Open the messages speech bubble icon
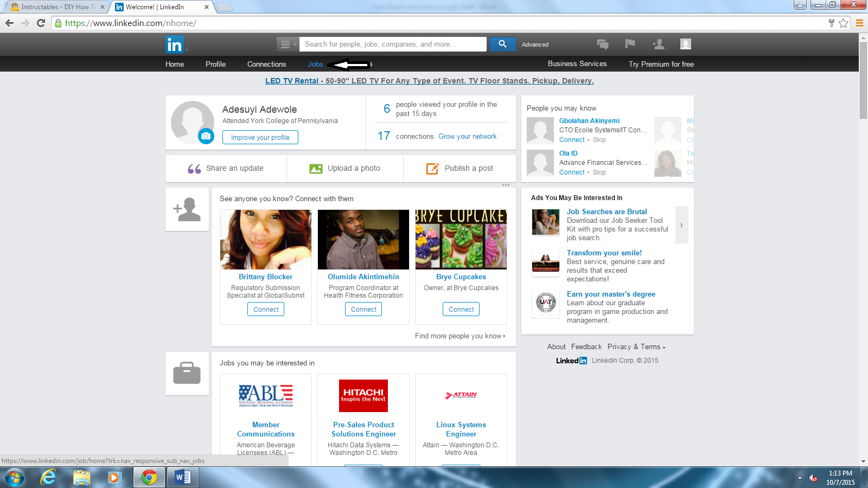This screenshot has width=868, height=488. (602, 44)
